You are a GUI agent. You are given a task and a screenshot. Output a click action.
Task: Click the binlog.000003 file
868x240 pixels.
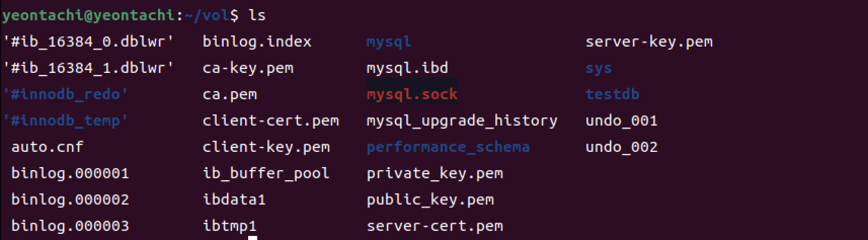[x=70, y=226]
